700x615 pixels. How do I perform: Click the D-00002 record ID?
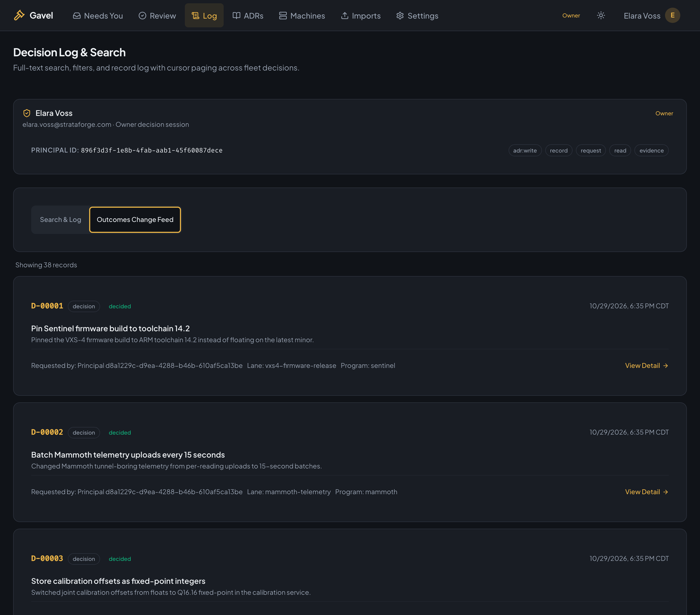click(x=47, y=432)
